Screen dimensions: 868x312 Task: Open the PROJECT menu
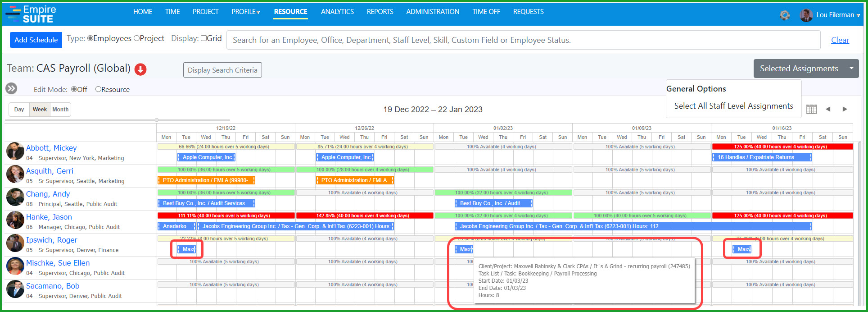(x=206, y=12)
